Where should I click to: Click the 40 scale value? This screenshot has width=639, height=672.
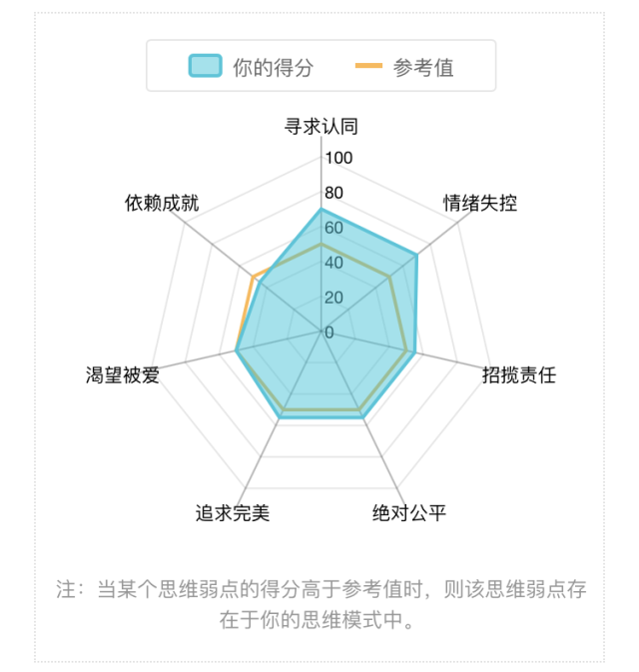click(334, 263)
